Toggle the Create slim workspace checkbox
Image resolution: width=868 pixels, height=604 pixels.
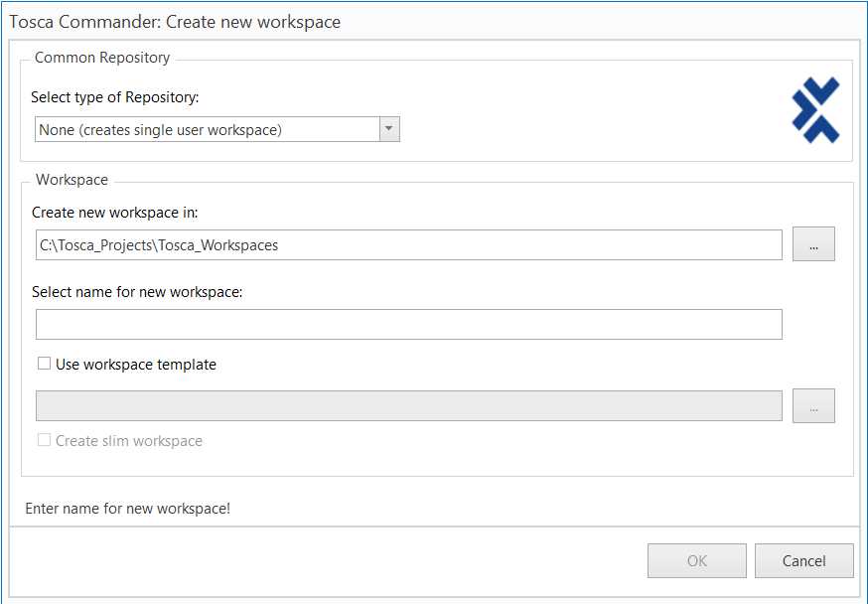point(44,440)
